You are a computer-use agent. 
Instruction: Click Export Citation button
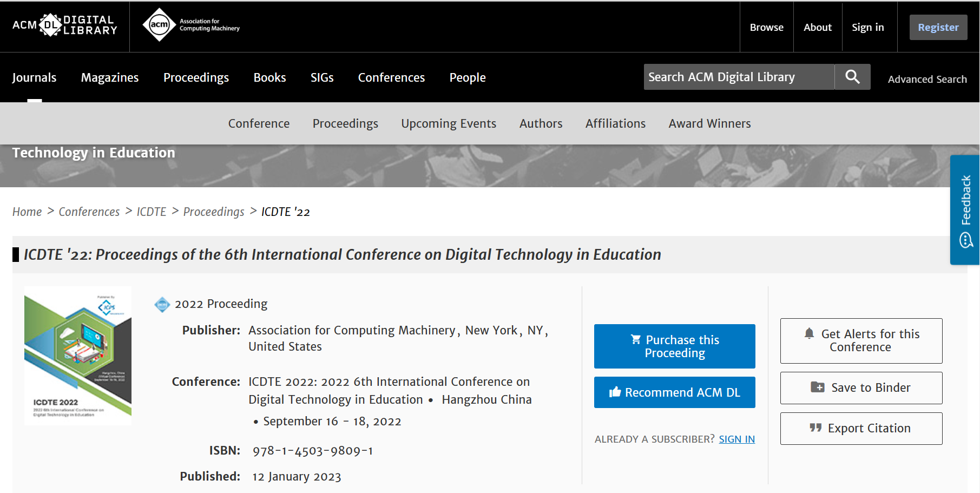[x=861, y=428]
